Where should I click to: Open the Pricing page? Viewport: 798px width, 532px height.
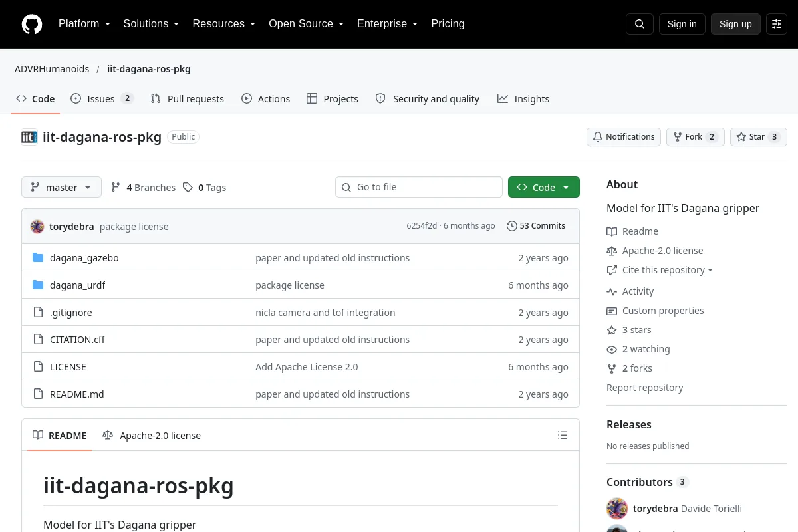click(x=448, y=24)
